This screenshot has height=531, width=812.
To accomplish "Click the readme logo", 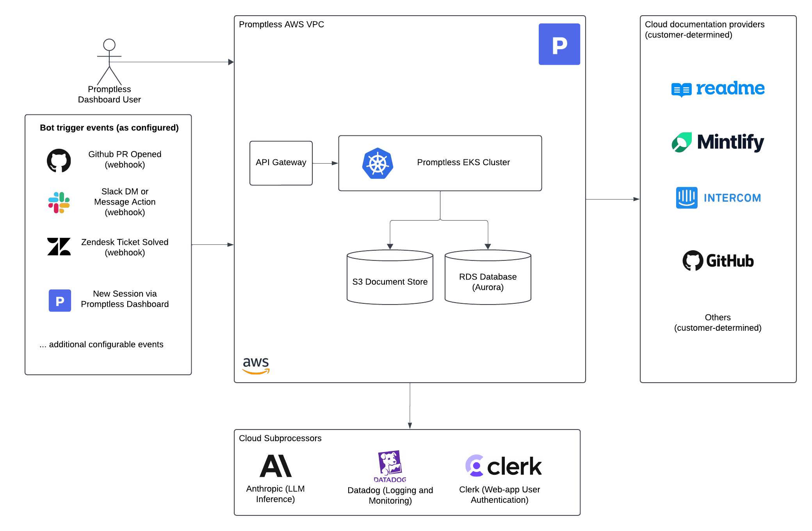I will click(x=718, y=89).
